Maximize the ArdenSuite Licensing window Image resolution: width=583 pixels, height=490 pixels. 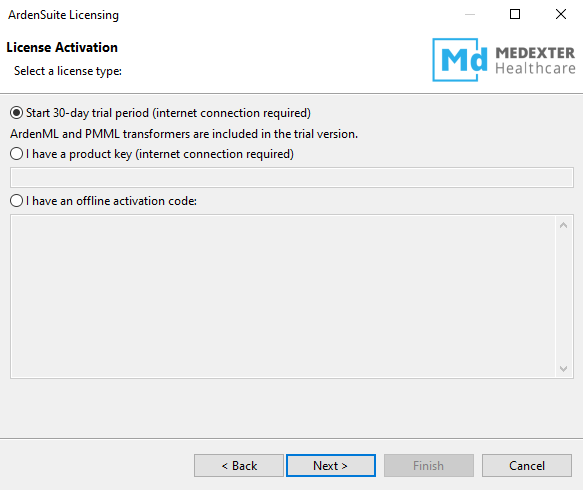tap(515, 14)
